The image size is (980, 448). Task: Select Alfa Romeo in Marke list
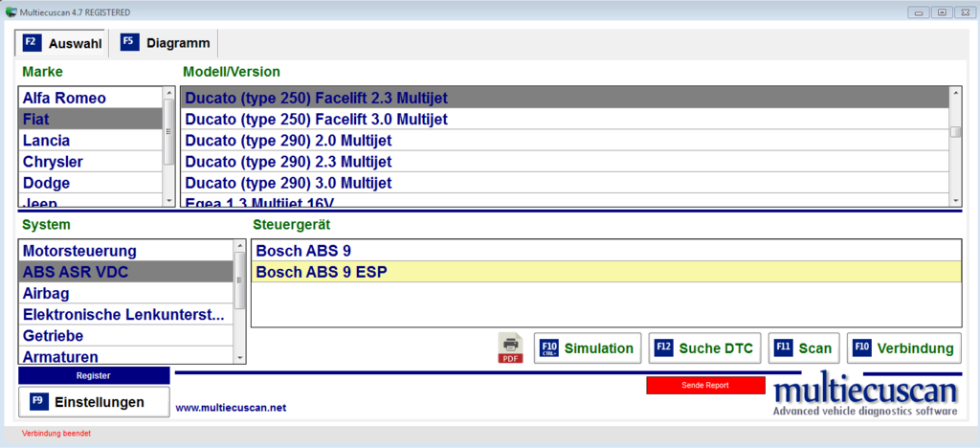[91, 98]
